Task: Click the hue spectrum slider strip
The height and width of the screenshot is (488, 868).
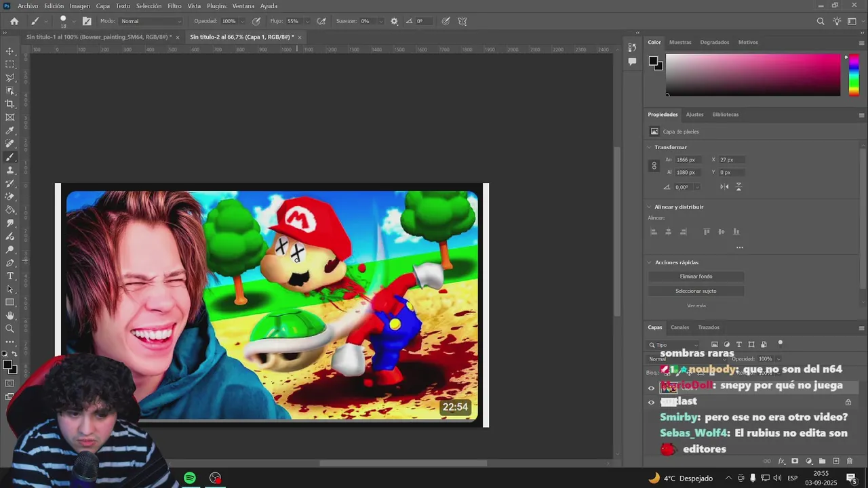Action: (x=854, y=75)
